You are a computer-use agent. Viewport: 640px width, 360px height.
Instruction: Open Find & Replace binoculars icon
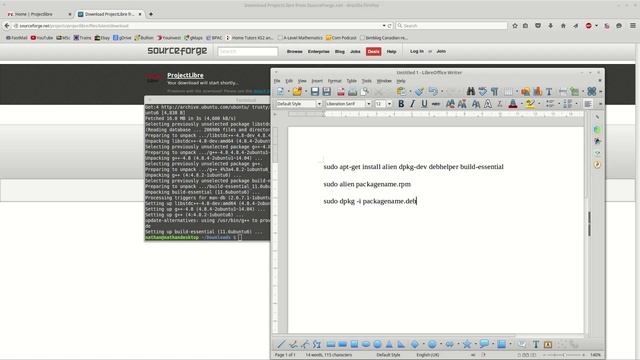[471, 91]
